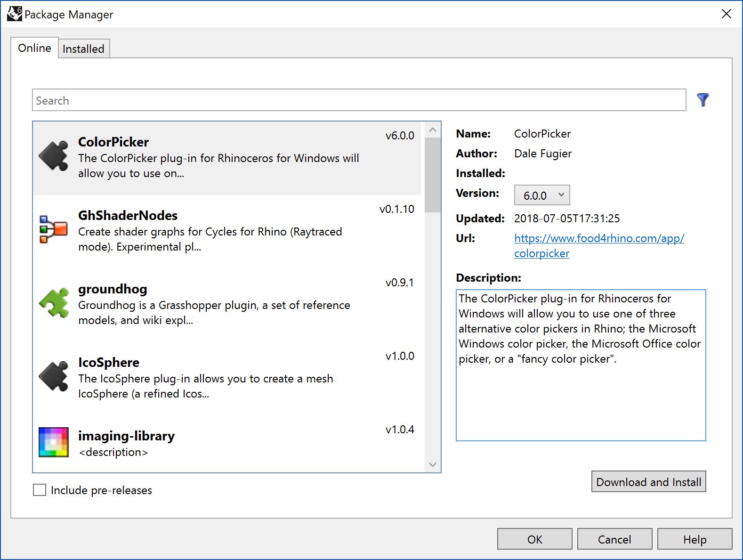Open the blue funnel filter

coord(703,100)
